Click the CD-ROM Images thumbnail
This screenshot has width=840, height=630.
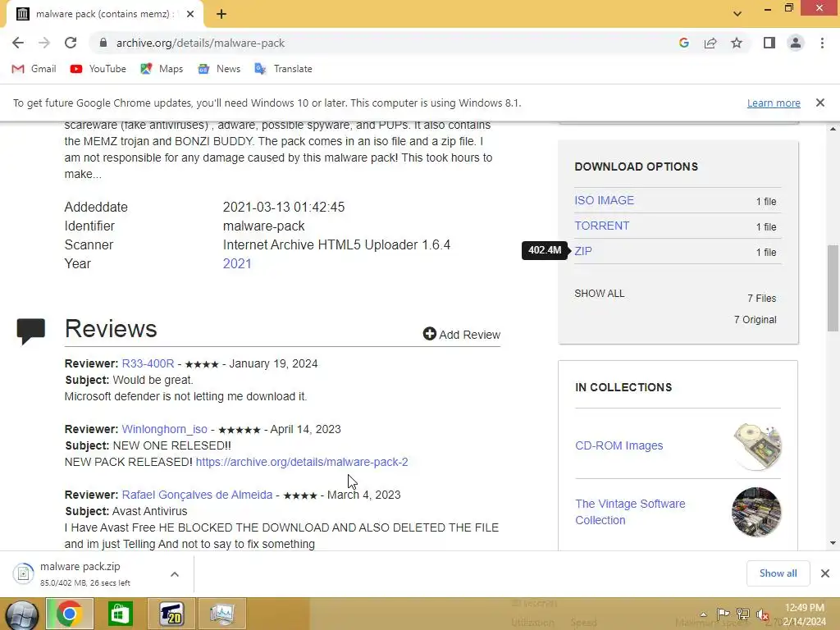pyautogui.click(x=756, y=445)
